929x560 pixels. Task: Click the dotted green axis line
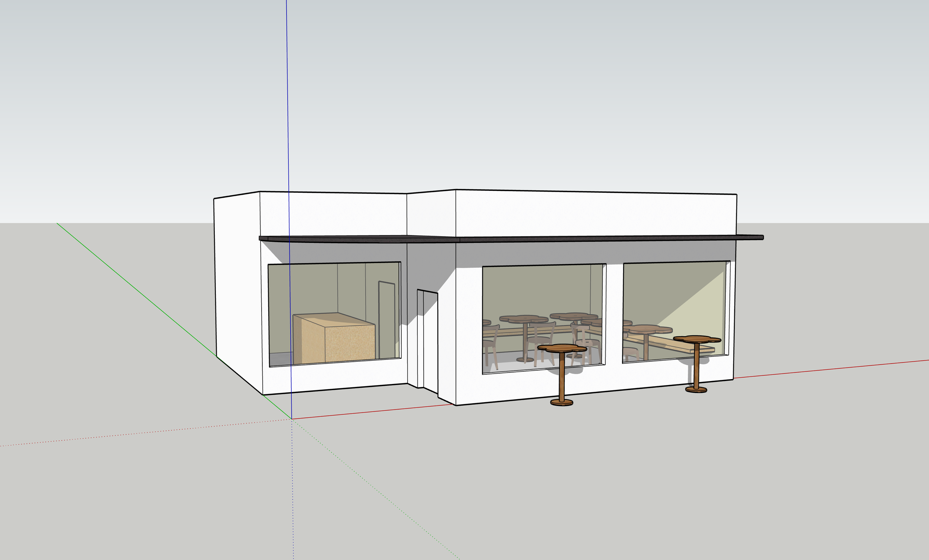point(377,491)
